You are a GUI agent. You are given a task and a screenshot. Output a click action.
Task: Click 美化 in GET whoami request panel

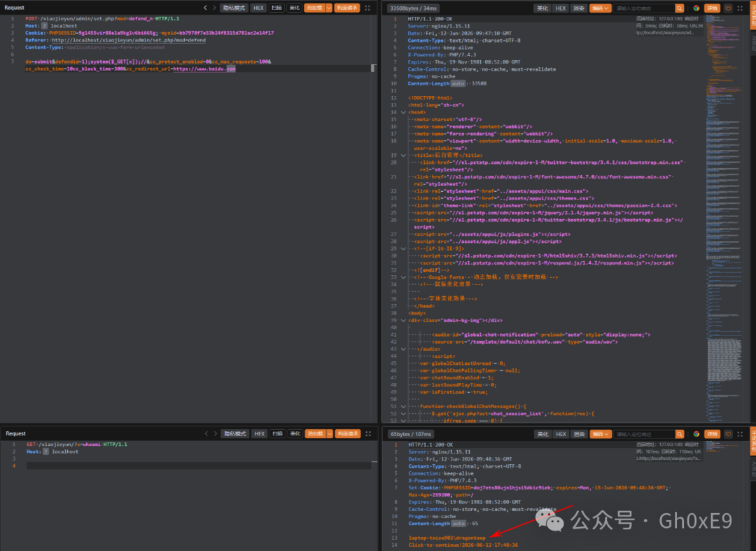click(295, 434)
